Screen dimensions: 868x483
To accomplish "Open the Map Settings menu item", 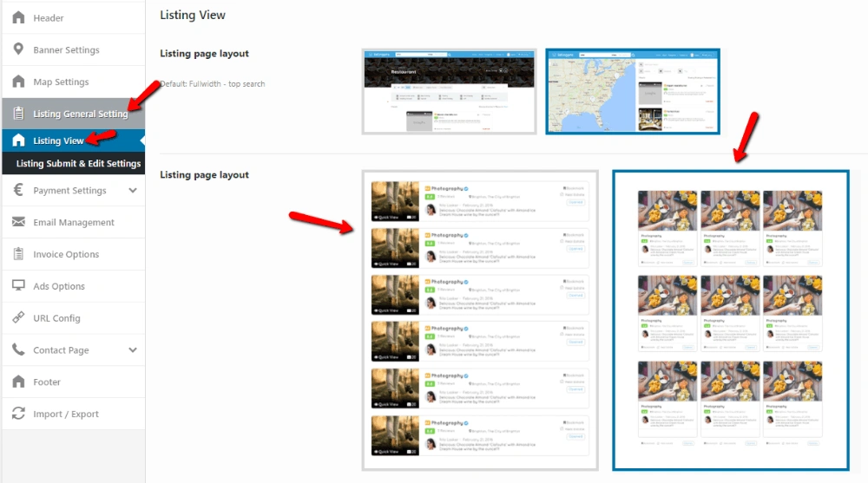I will [61, 82].
